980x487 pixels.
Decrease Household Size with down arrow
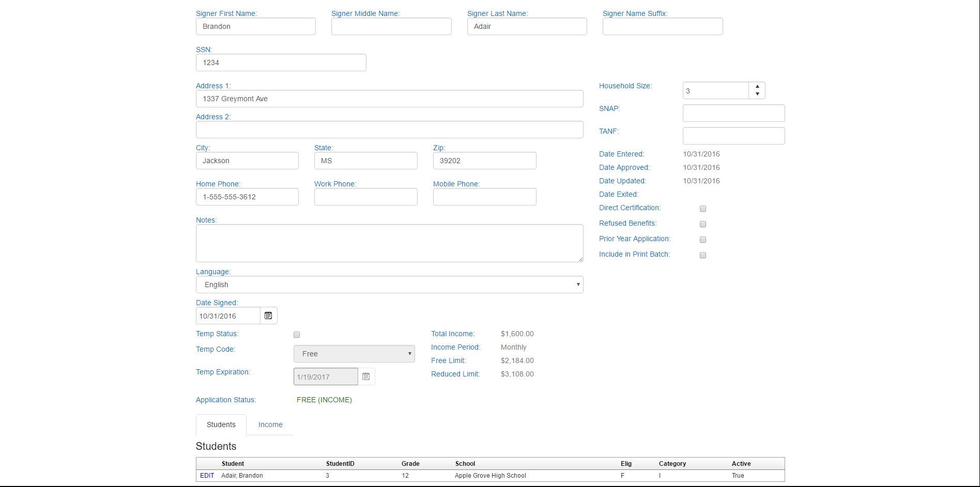[x=757, y=94]
